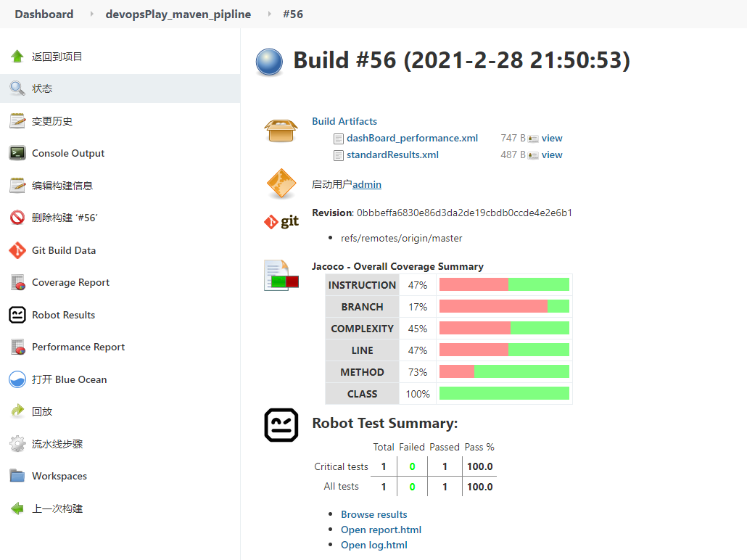Screen dimensions: 747x560
Task: Click the magnifier icon next to 状态
Action: tap(17, 88)
